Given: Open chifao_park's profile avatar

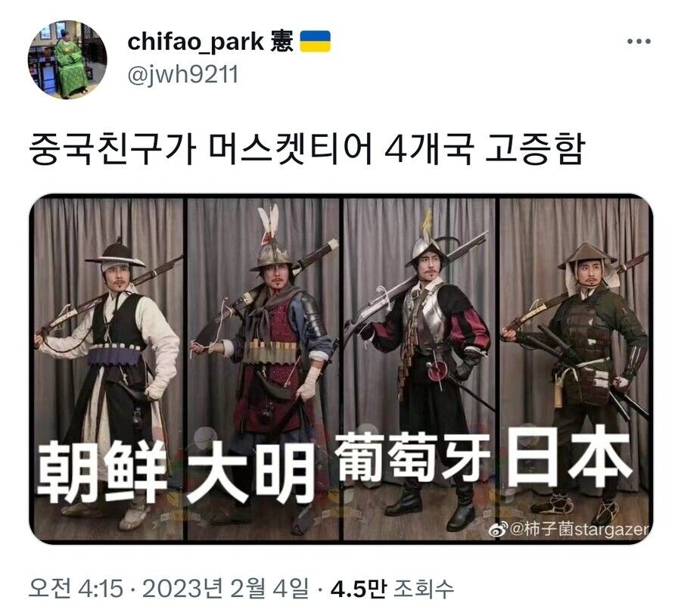Looking at the screenshot, I should 67,60.
